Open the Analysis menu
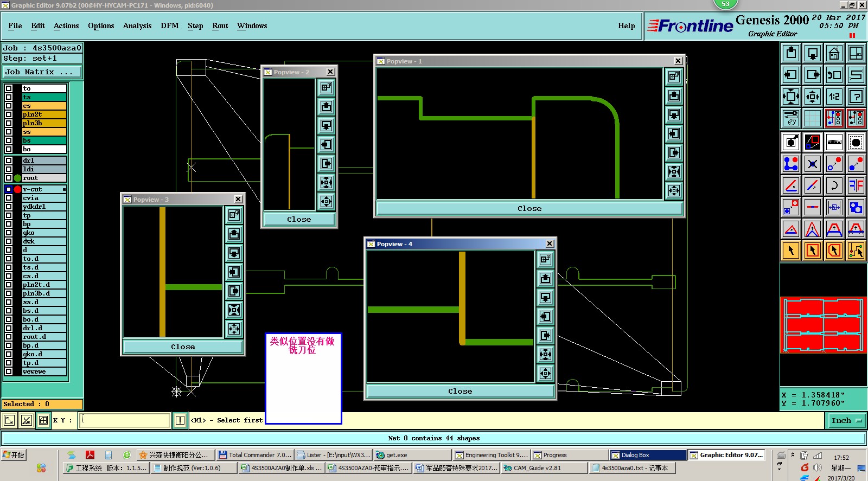The height and width of the screenshot is (481, 868). click(137, 25)
